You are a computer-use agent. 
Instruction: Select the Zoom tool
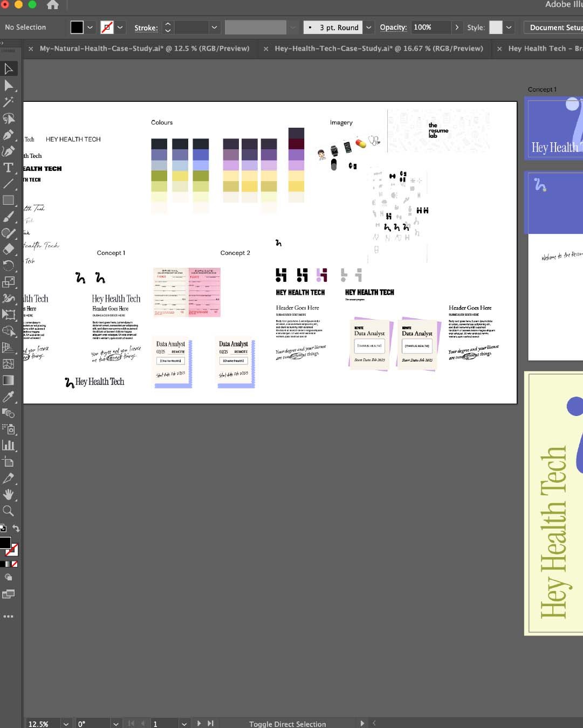(9, 511)
